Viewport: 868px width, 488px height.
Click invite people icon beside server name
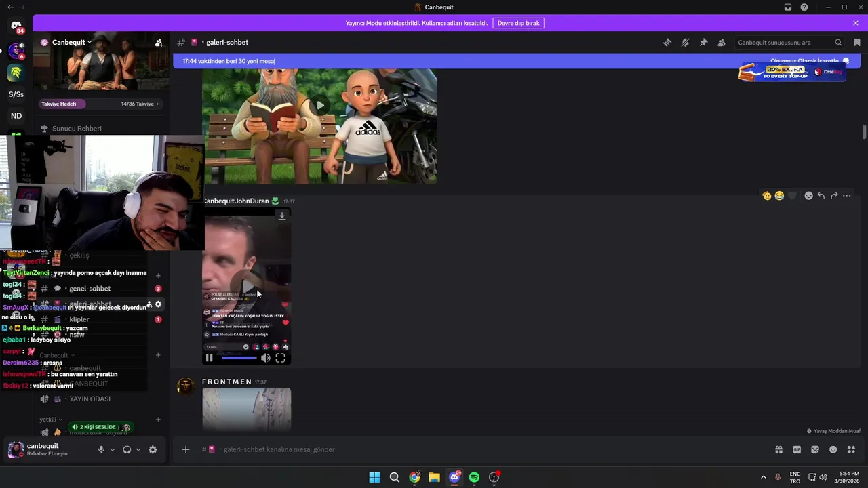159,43
